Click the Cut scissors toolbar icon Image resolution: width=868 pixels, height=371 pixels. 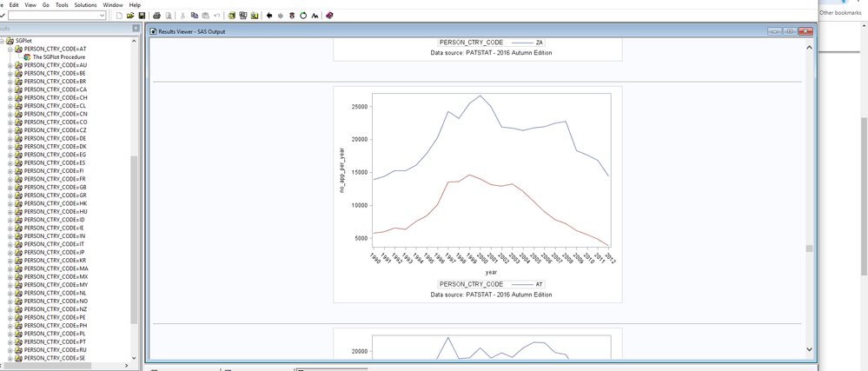[x=181, y=16]
